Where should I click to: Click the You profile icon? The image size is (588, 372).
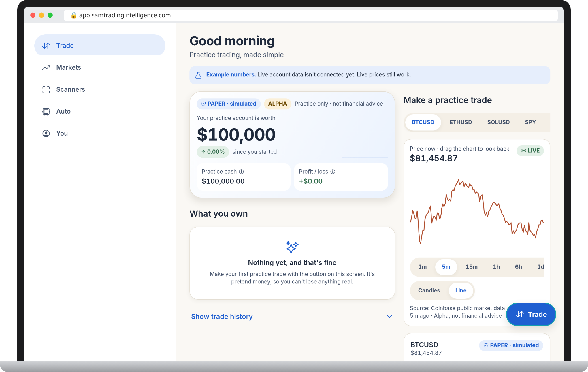click(46, 133)
